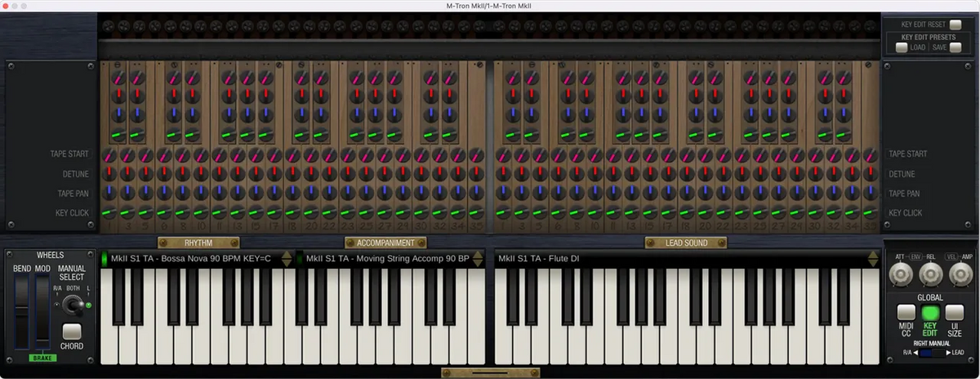This screenshot has width=980, height=379.
Task: Toggle the ENV label switch
Action: [915, 256]
